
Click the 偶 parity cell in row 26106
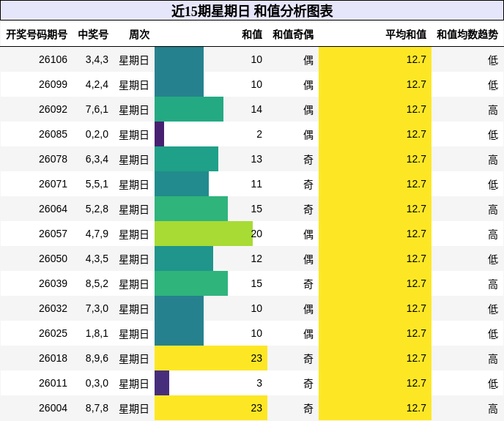pos(308,60)
